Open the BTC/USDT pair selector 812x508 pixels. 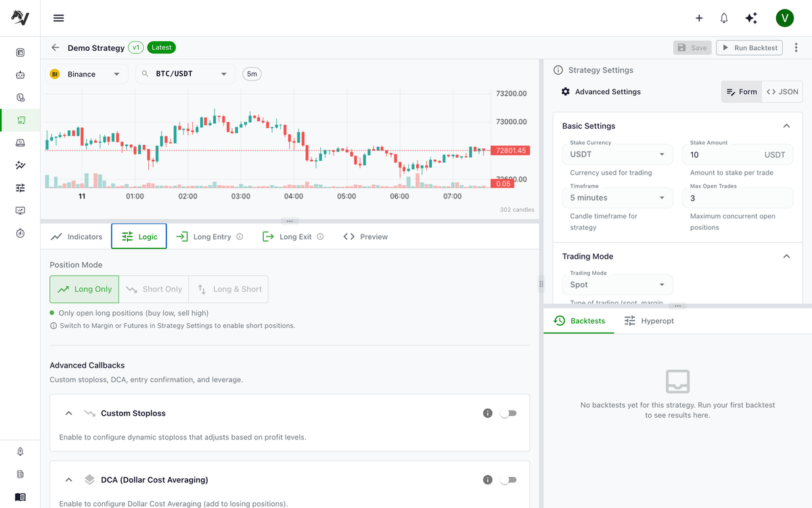185,74
